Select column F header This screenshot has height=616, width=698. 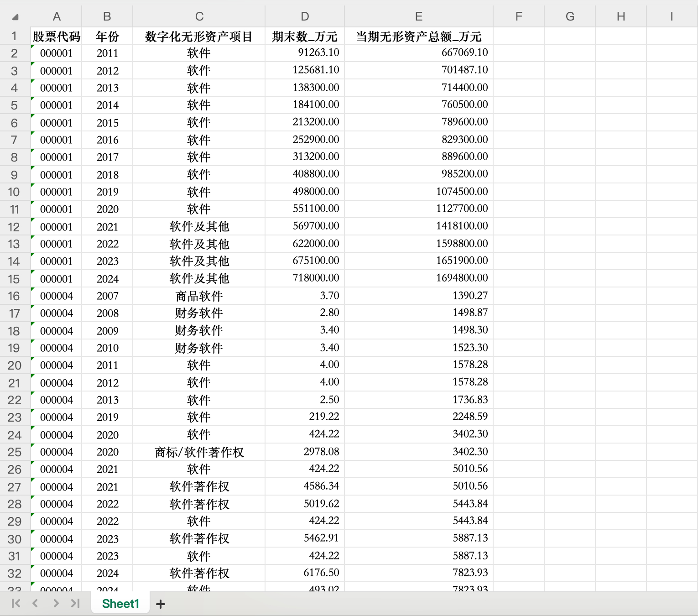519,16
